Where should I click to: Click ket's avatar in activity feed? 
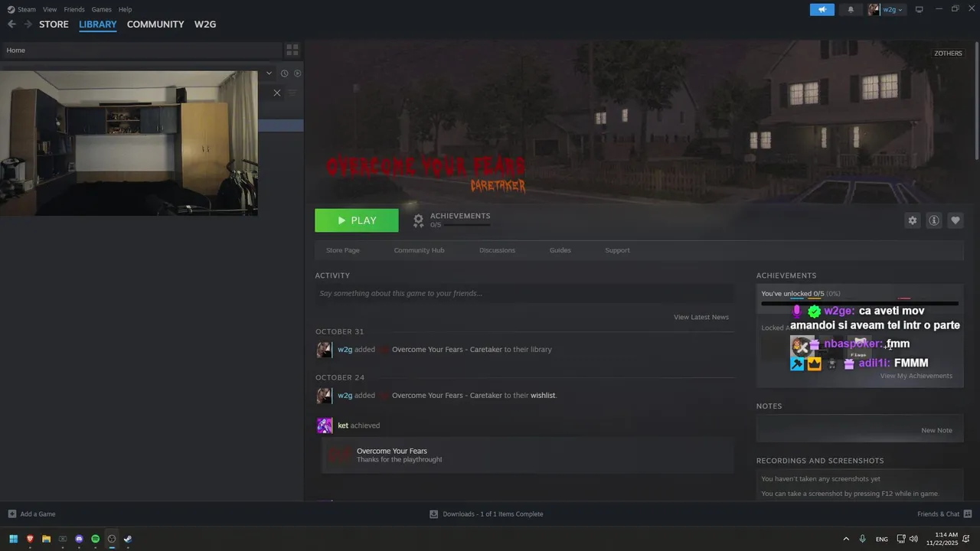click(x=325, y=425)
